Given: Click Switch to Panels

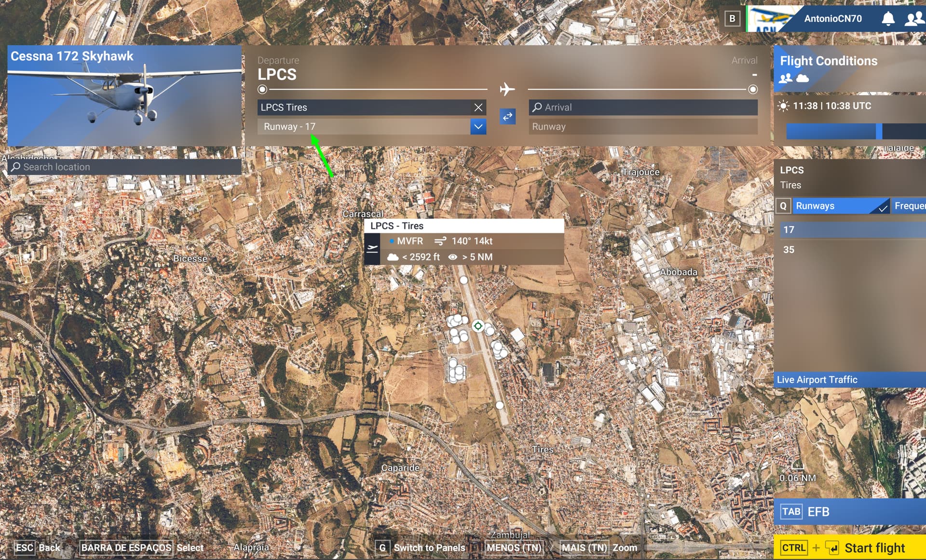Looking at the screenshot, I should point(429,547).
